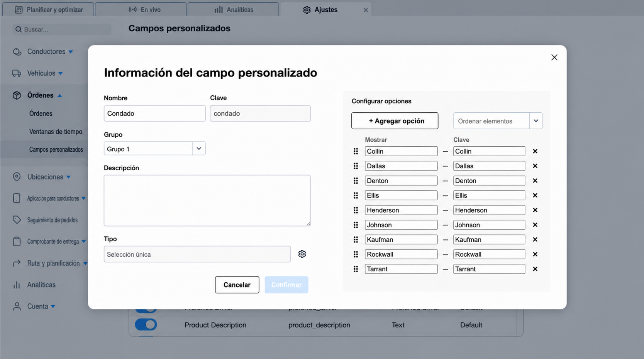Screen dimensions: 644x359
Task: Remove the Ellis option
Action: pyautogui.click(x=535, y=195)
